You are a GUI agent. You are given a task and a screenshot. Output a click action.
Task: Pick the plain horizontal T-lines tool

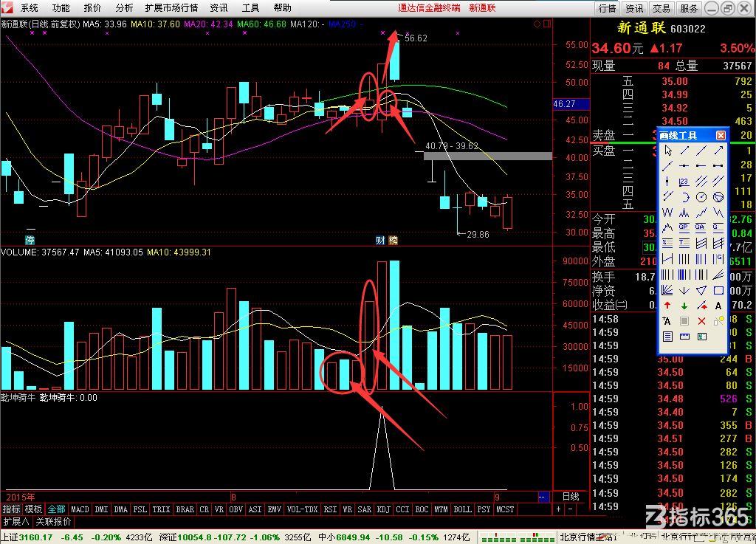[x=684, y=244]
